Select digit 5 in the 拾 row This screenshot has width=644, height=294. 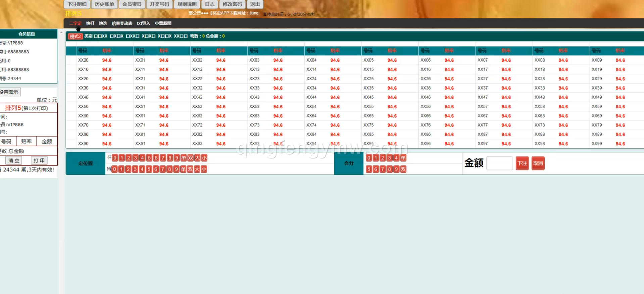pyautogui.click(x=149, y=169)
